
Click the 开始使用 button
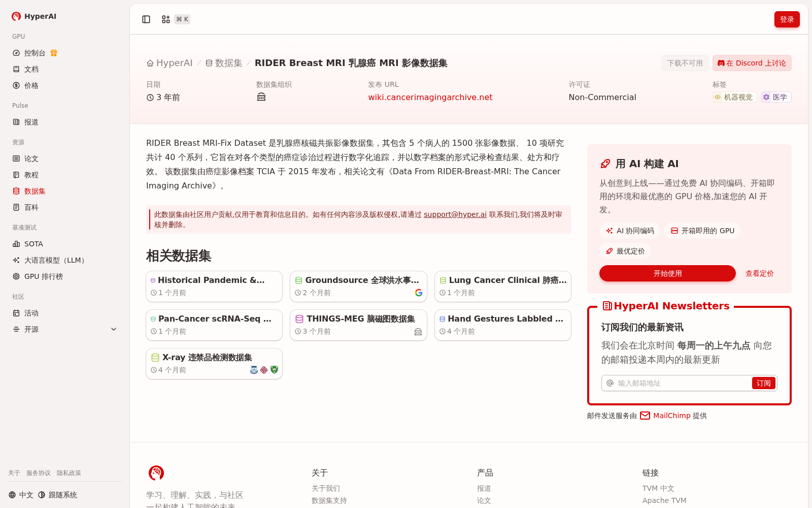tap(667, 273)
